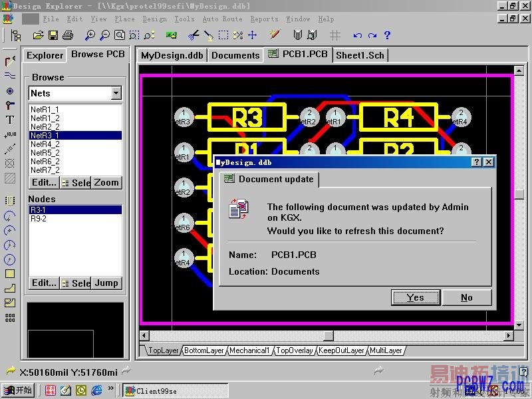Open the Auto Route menu
The height and width of the screenshot is (399, 532).
point(223,19)
